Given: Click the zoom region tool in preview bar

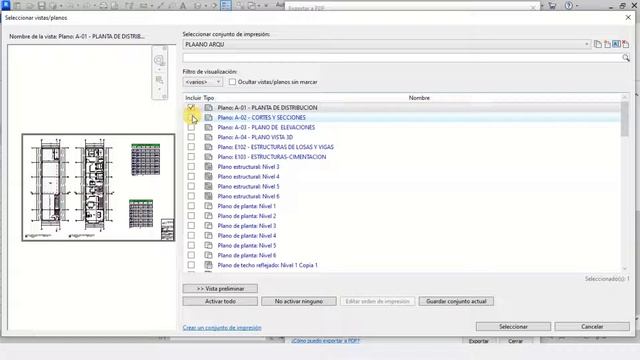Looking at the screenshot, I should click(x=159, y=80).
